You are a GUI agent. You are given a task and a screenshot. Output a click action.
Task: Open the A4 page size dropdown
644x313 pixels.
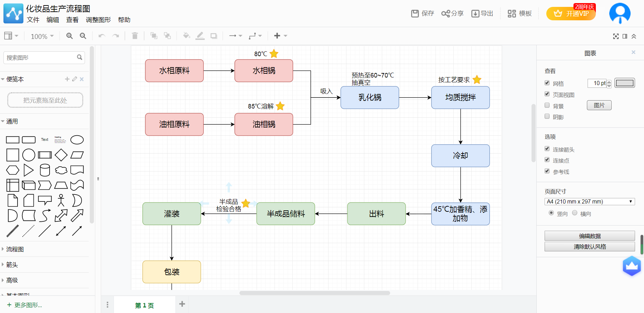coord(590,202)
